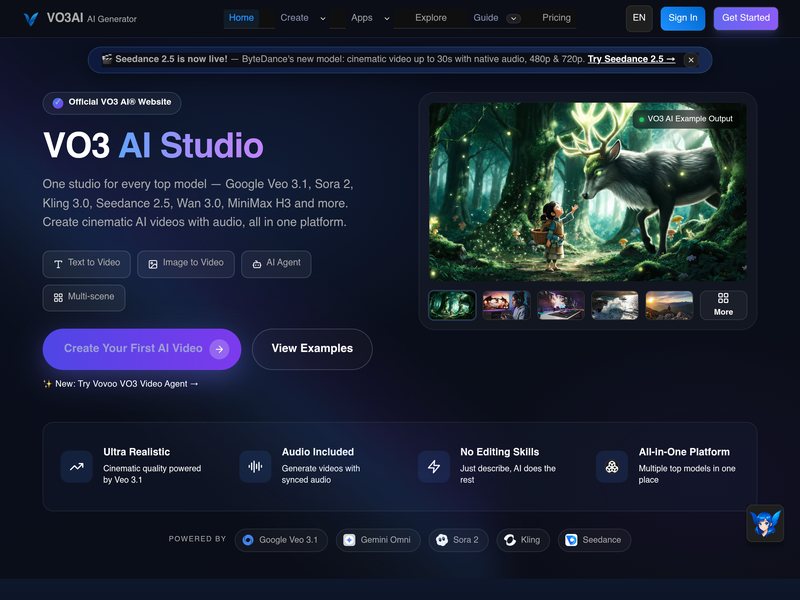Viewport: 800px width, 600px height.
Task: Click the Seedance logo icon
Action: click(x=571, y=540)
